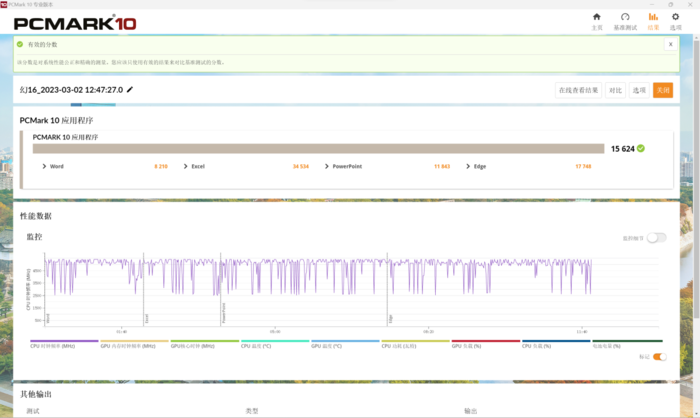The width and height of the screenshot is (700, 418).
Task: Click the vertical scrollbar thumb
Action: (x=696, y=179)
